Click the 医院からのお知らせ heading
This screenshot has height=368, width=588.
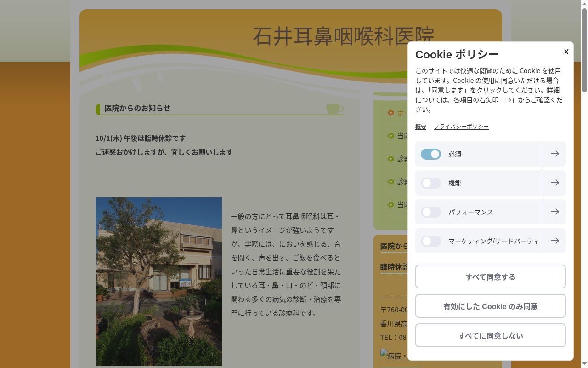[x=137, y=108]
